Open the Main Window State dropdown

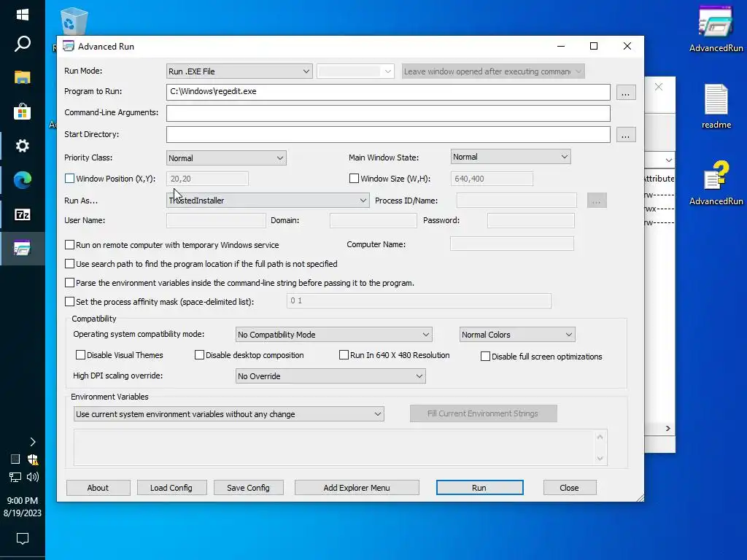[511, 157]
